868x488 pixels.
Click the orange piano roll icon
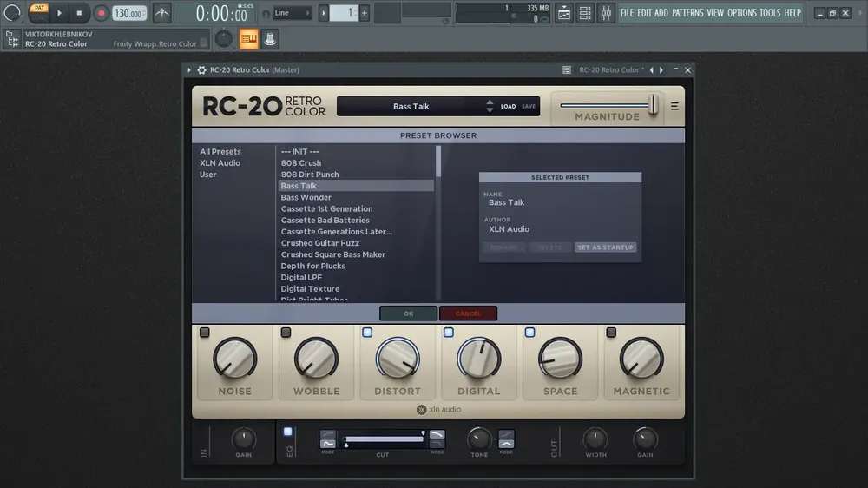click(249, 39)
